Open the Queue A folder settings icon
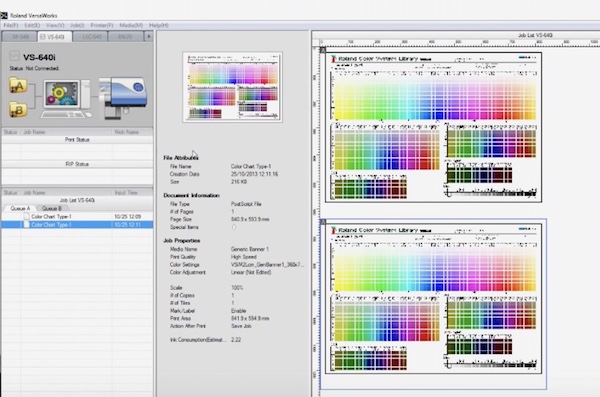Viewport: 600px width, 397px height. point(18,86)
